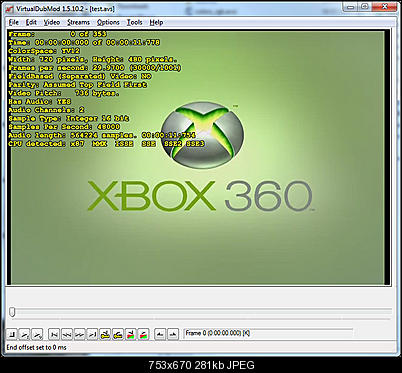Set the mark-out selection point
402x373 pixels.
(x=173, y=334)
